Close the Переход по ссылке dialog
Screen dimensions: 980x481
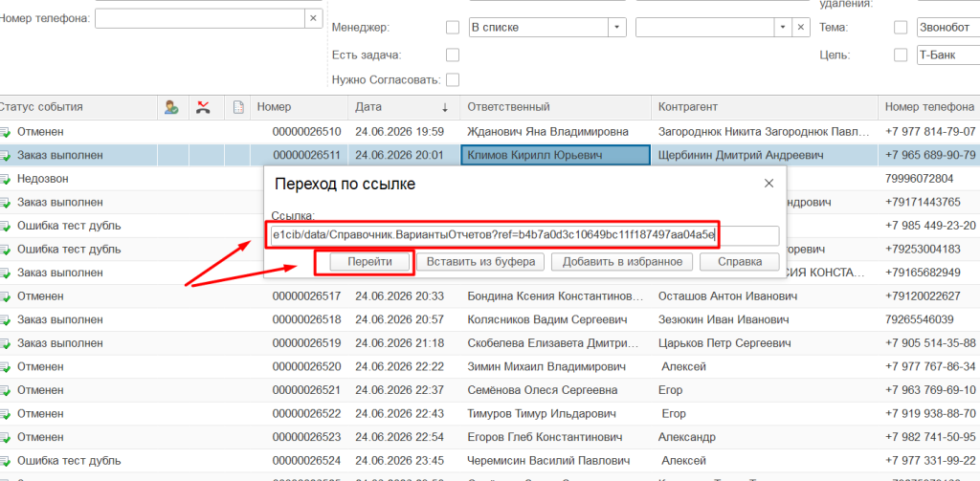pyautogui.click(x=768, y=184)
